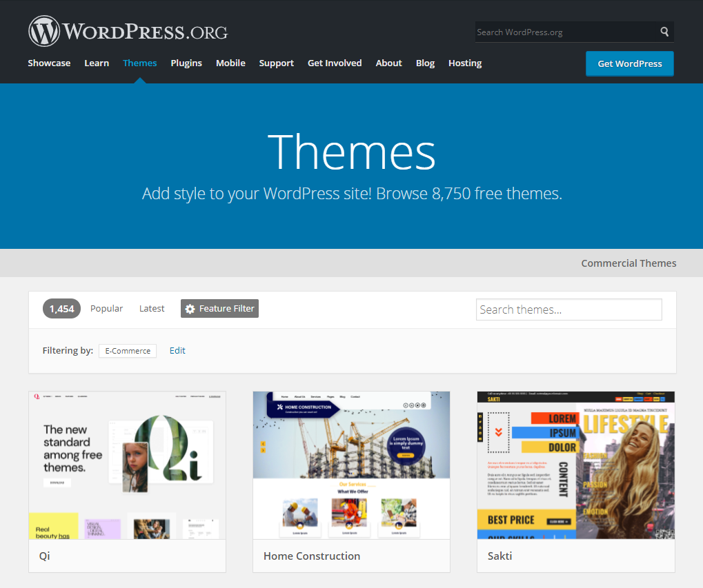This screenshot has width=703, height=588.
Task: Open the Sakti theme thumbnail
Action: pos(576,465)
